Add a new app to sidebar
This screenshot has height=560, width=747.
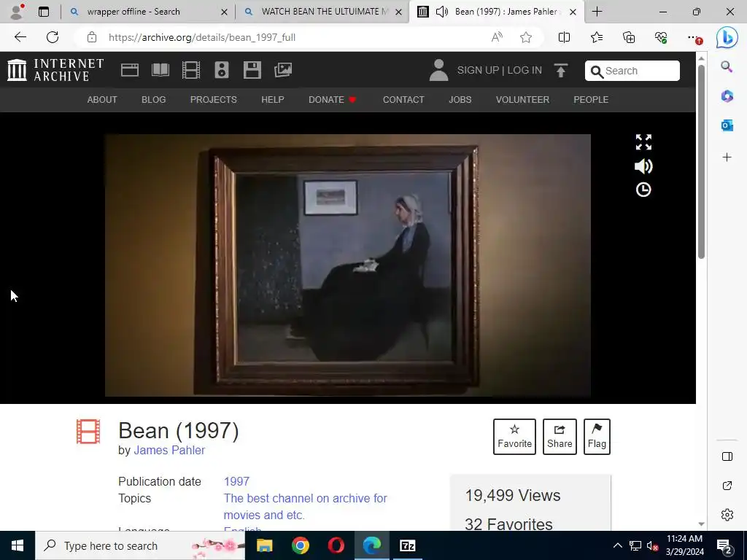727,157
